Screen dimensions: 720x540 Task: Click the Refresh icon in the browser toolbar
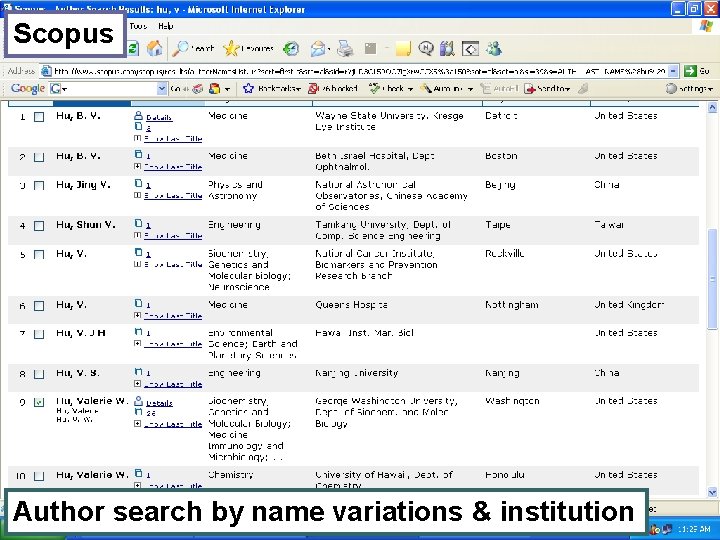click(x=134, y=48)
